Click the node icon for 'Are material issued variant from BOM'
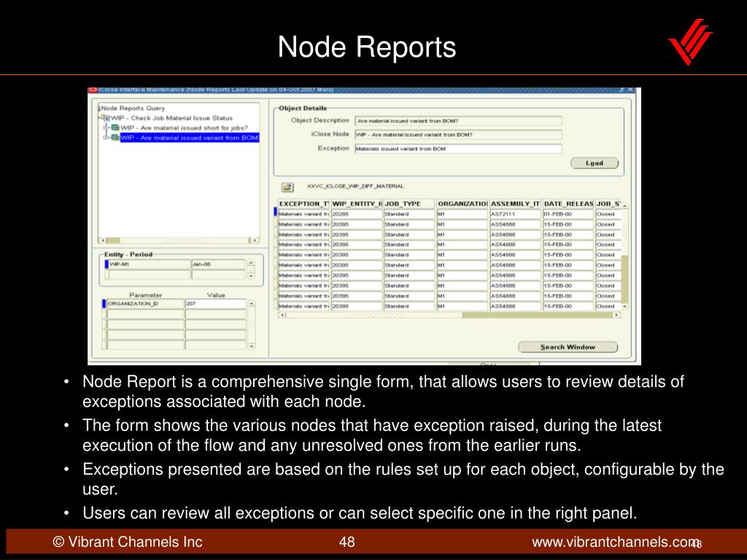The image size is (747, 560). 115,138
